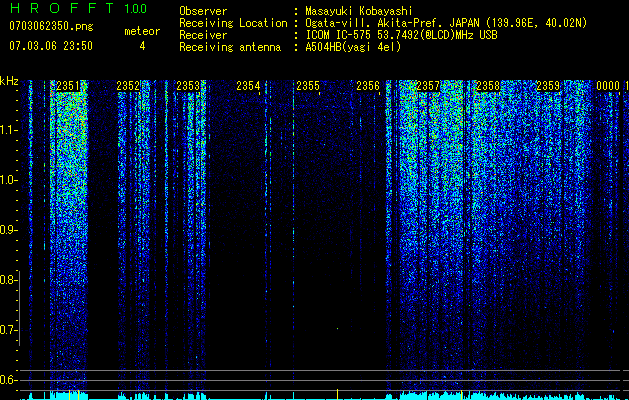Viewport: 629px width, 400px height.
Task: Click the Receiver field label
Action: click(203, 35)
